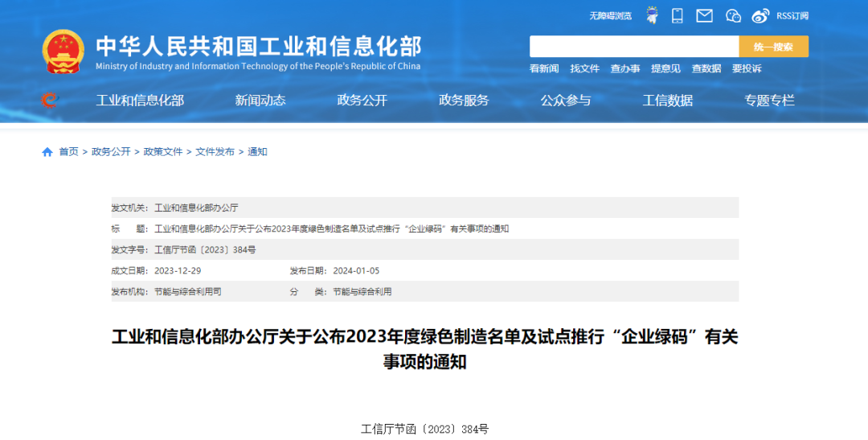Go to 政务公开 in the breadcrumb

111,152
